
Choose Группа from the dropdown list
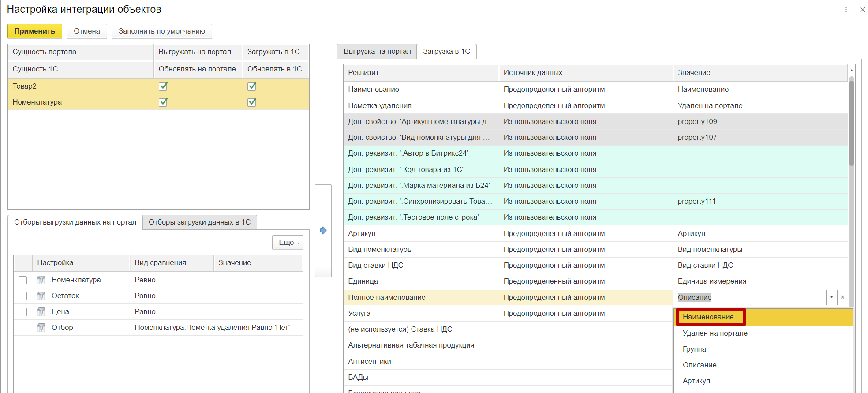click(x=694, y=349)
